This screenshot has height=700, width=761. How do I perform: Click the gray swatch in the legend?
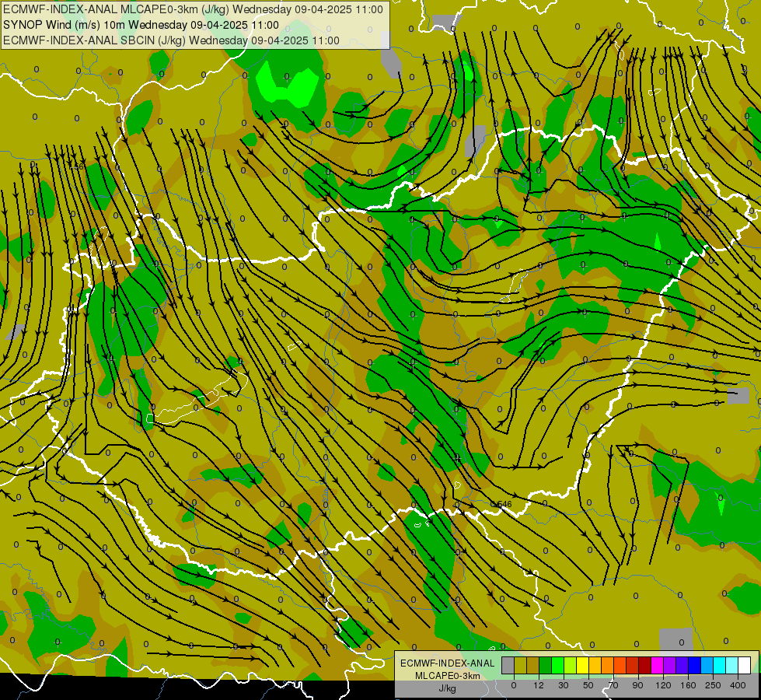pos(508,666)
